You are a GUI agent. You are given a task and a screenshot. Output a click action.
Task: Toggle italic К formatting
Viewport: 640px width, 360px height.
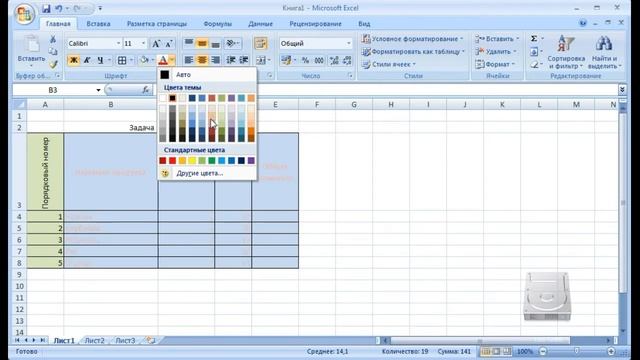point(87,60)
